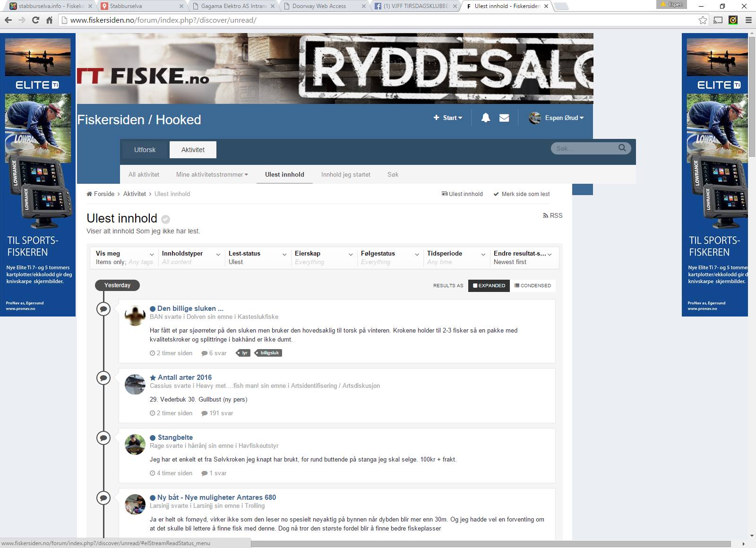
Task: Select All aktivitet sub-tab
Action: [x=144, y=174]
